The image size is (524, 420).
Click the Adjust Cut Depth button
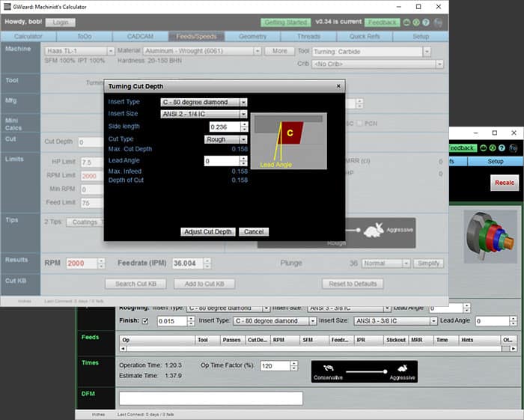point(208,231)
